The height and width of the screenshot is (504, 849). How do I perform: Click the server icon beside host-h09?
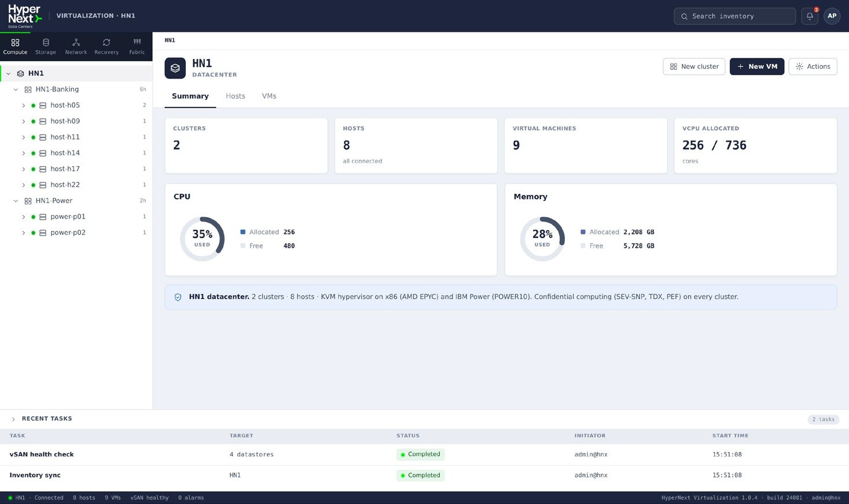43,122
